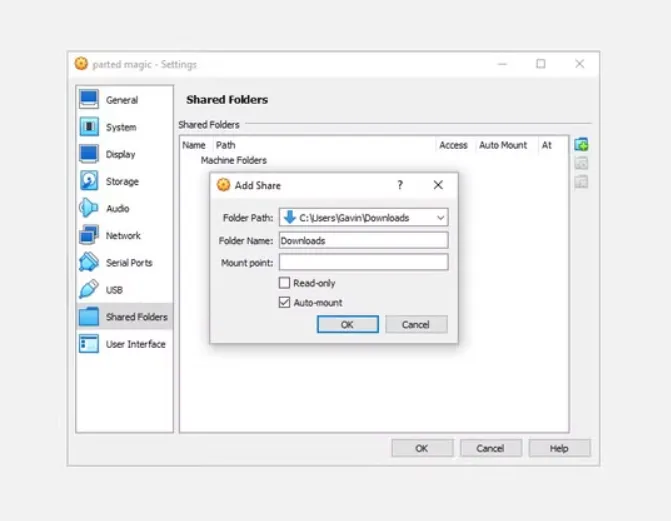
Task: Open Display settings monitor icon
Action: [89, 154]
